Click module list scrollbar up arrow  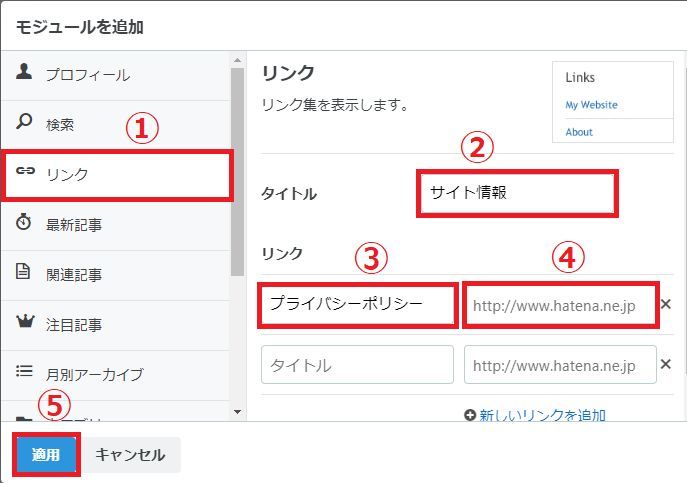(237, 60)
